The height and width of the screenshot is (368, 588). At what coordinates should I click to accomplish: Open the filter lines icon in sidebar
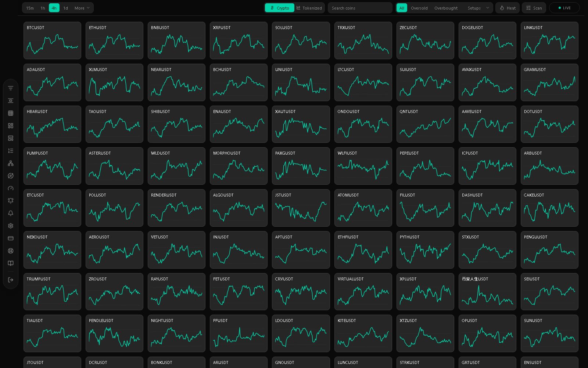(11, 88)
